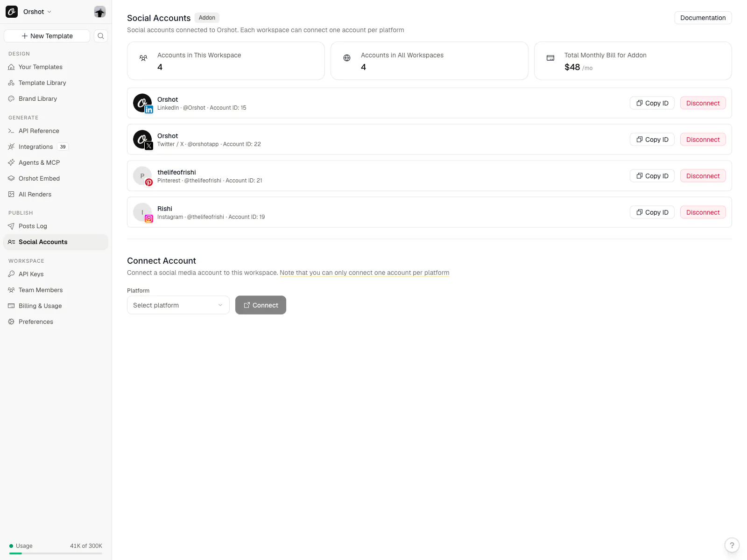This screenshot has height=560, width=747.
Task: Go to Template Library
Action: point(56,83)
